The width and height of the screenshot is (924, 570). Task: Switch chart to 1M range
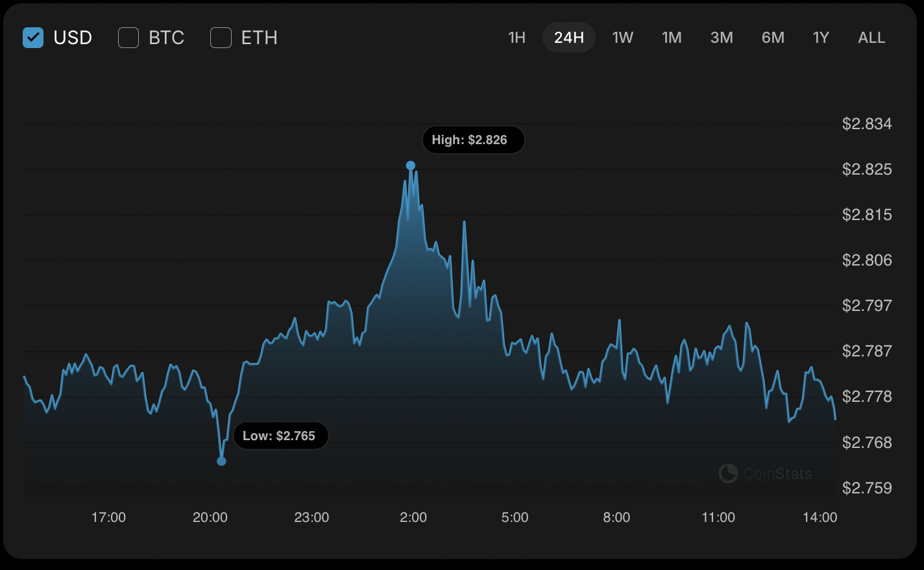click(672, 38)
